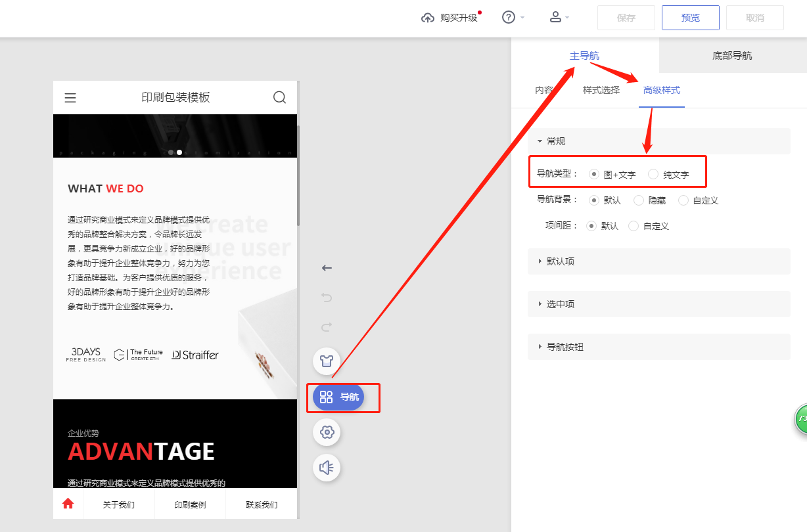This screenshot has width=807, height=532.
Task: Click the 购买升级 link
Action: [x=459, y=18]
